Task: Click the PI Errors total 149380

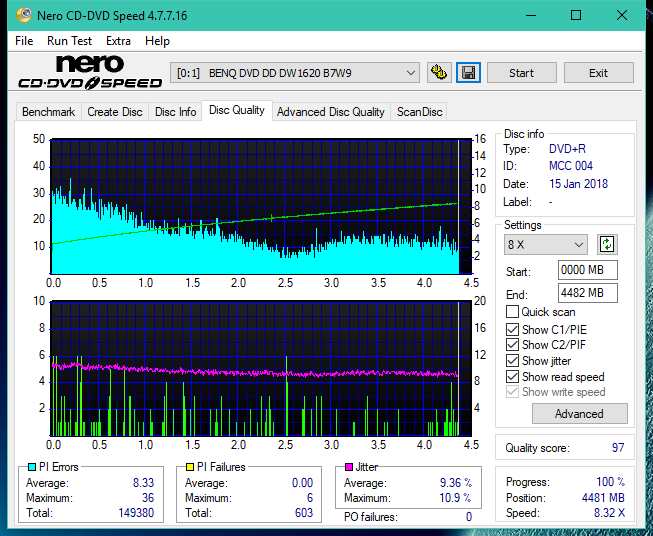Action: coord(136,513)
